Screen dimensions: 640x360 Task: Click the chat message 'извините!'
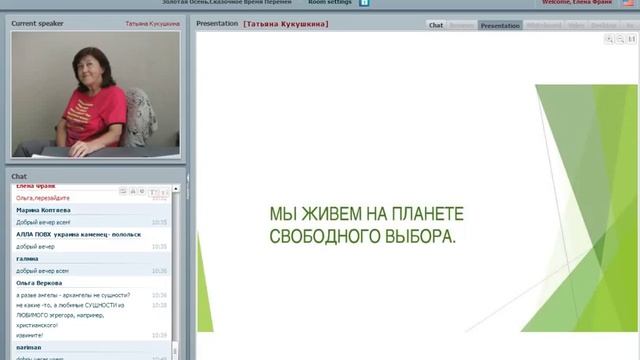click(29, 336)
